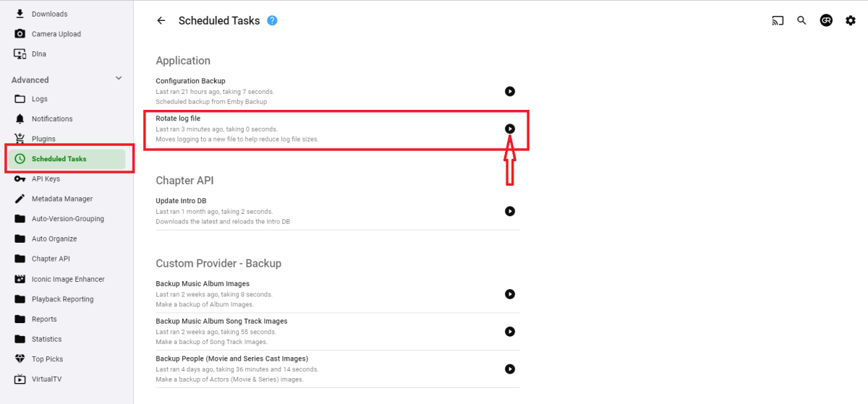Run Backup Music Album Images task
This screenshot has width=868, height=404.
click(510, 294)
